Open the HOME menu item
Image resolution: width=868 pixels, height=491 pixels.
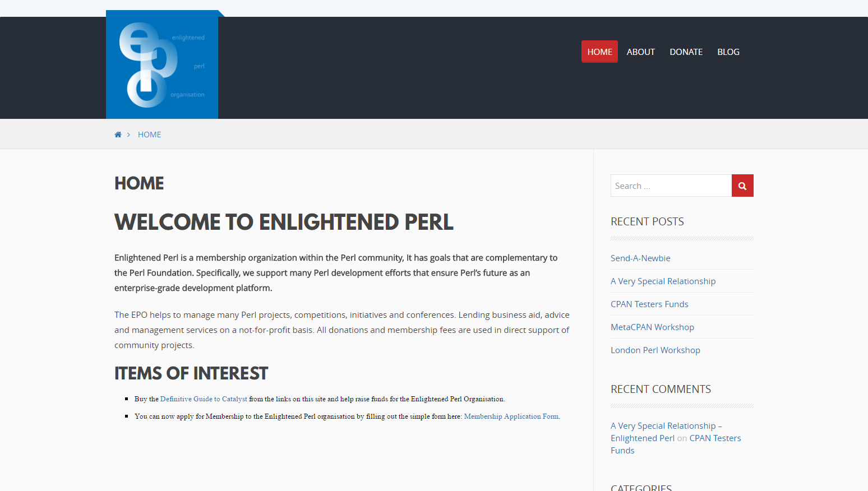(x=599, y=52)
